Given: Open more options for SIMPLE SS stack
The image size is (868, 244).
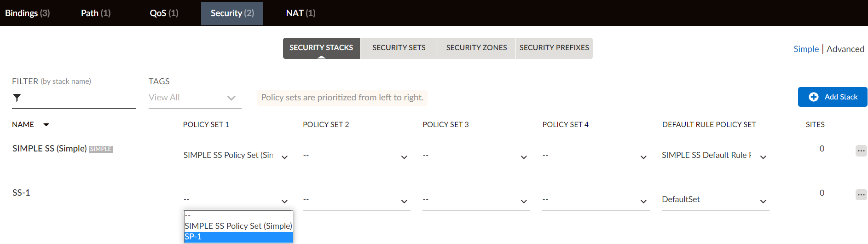Looking at the screenshot, I should pos(861,151).
